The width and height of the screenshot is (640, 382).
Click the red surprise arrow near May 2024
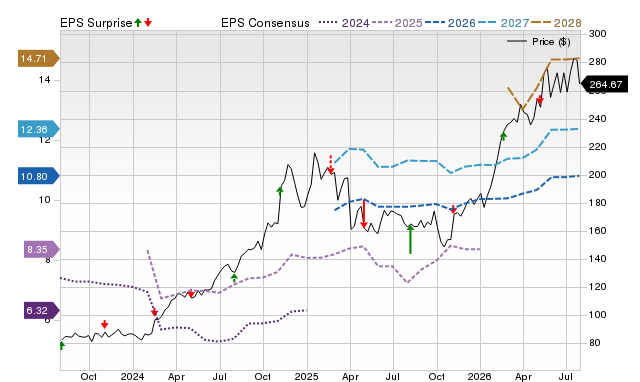coord(191,293)
